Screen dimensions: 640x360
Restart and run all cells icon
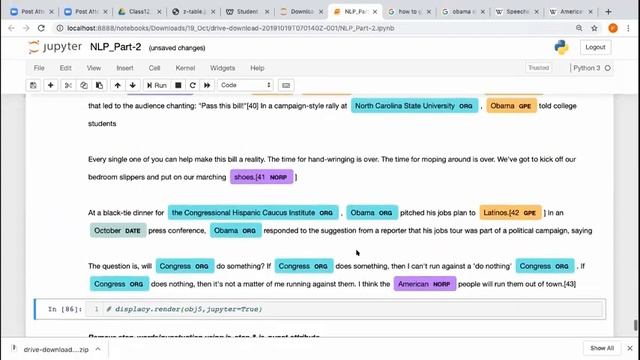tap(207, 85)
